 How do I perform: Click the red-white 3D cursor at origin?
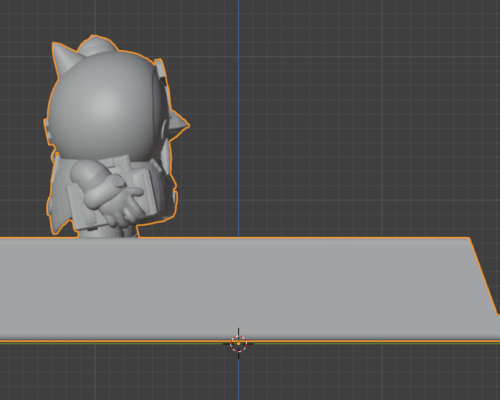pyautogui.click(x=238, y=344)
